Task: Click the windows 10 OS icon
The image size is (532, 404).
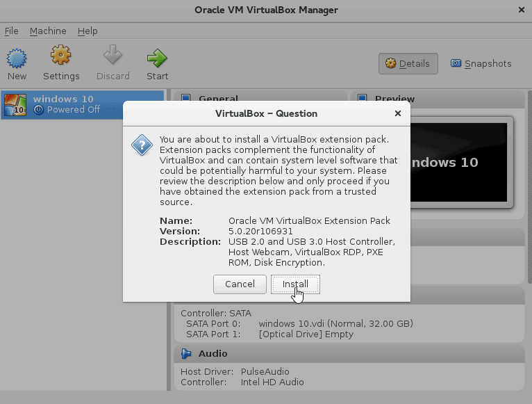Action: click(x=15, y=105)
